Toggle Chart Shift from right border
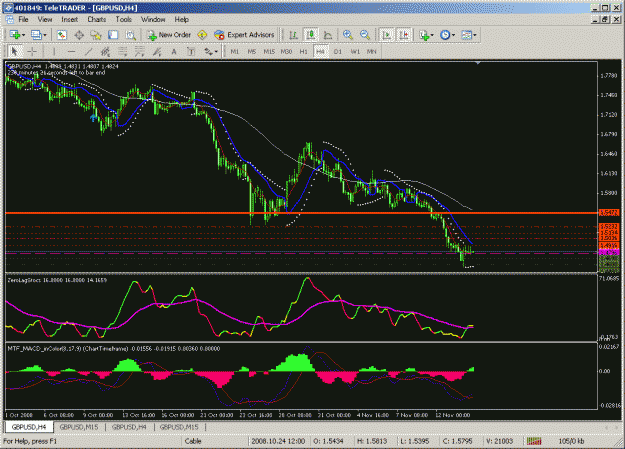The width and height of the screenshot is (625, 449). 403,35
